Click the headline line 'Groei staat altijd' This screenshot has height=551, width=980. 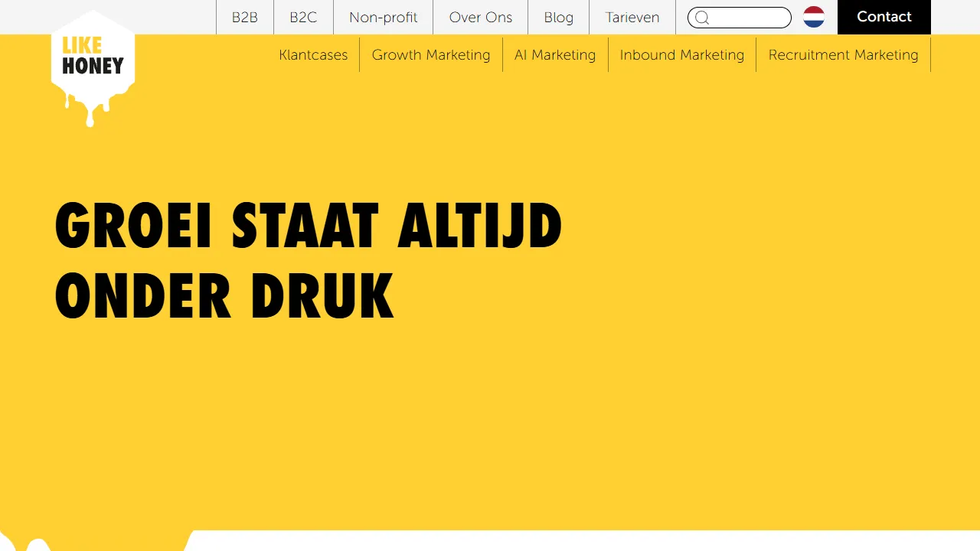pos(309,227)
